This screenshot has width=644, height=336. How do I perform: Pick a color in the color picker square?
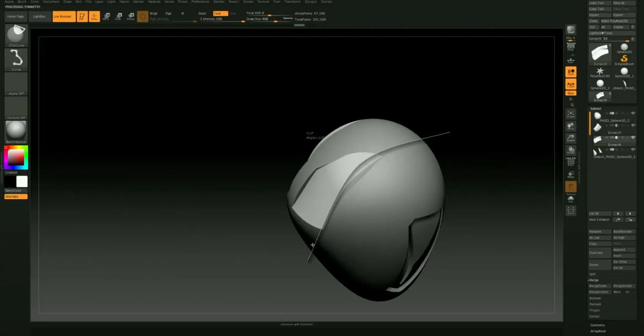(x=16, y=157)
